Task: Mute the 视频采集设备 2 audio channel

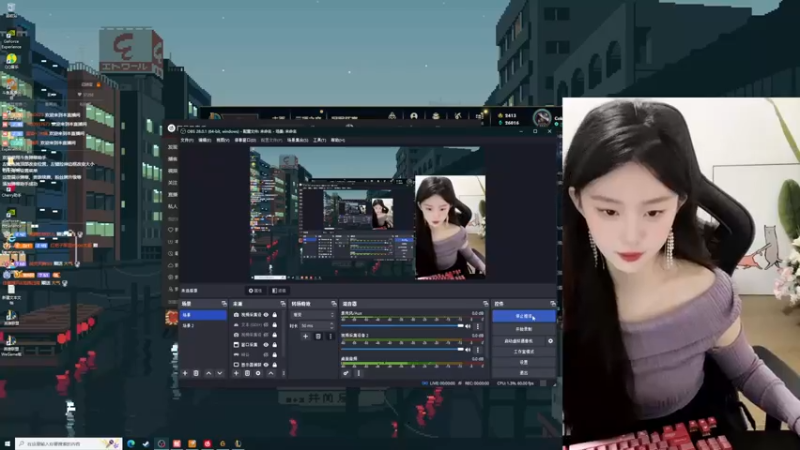Action: click(468, 350)
